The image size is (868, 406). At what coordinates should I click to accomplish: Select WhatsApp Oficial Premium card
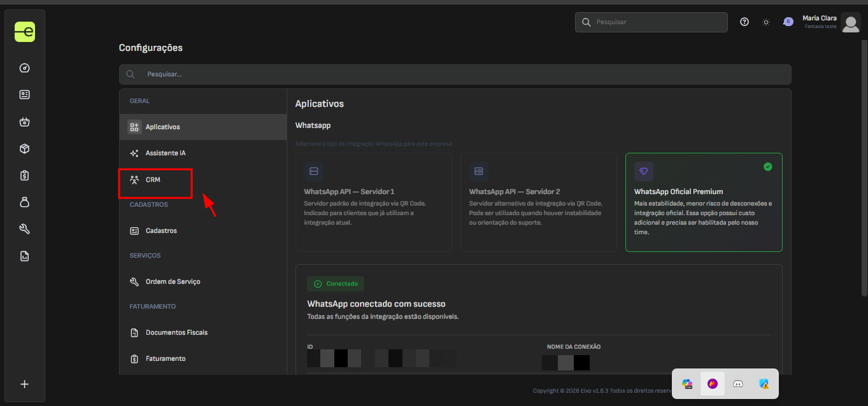(704, 202)
